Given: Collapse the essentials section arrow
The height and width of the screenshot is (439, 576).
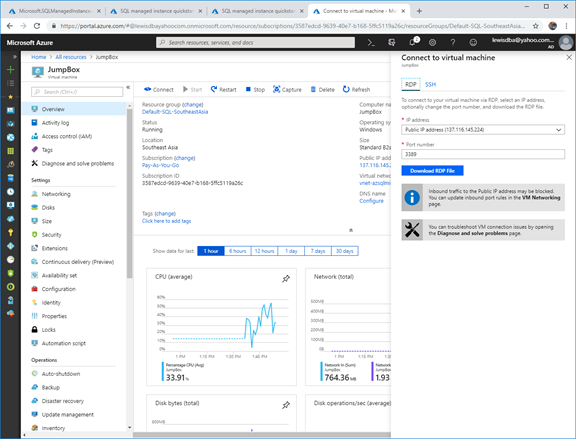Looking at the screenshot, I should click(x=351, y=230).
